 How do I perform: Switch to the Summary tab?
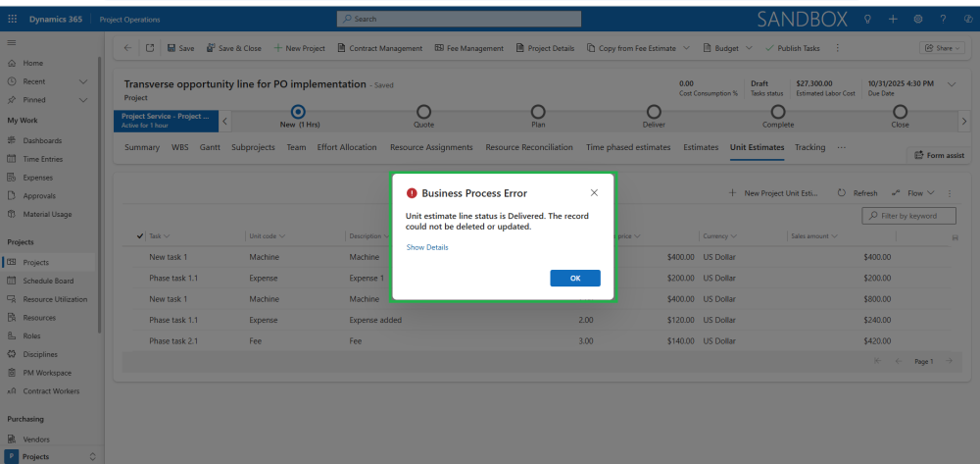[141, 147]
